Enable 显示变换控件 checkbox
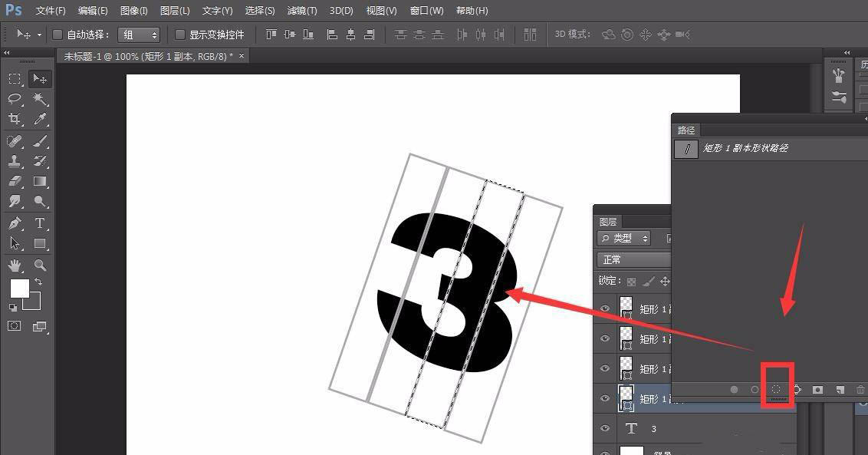868x455 pixels. coord(179,35)
